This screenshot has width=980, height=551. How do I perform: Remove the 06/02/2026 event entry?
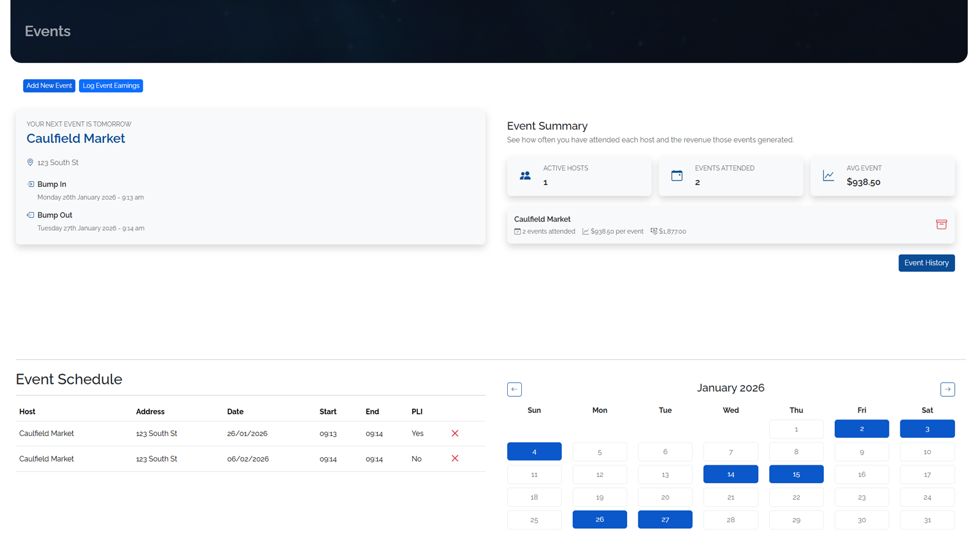455,458
